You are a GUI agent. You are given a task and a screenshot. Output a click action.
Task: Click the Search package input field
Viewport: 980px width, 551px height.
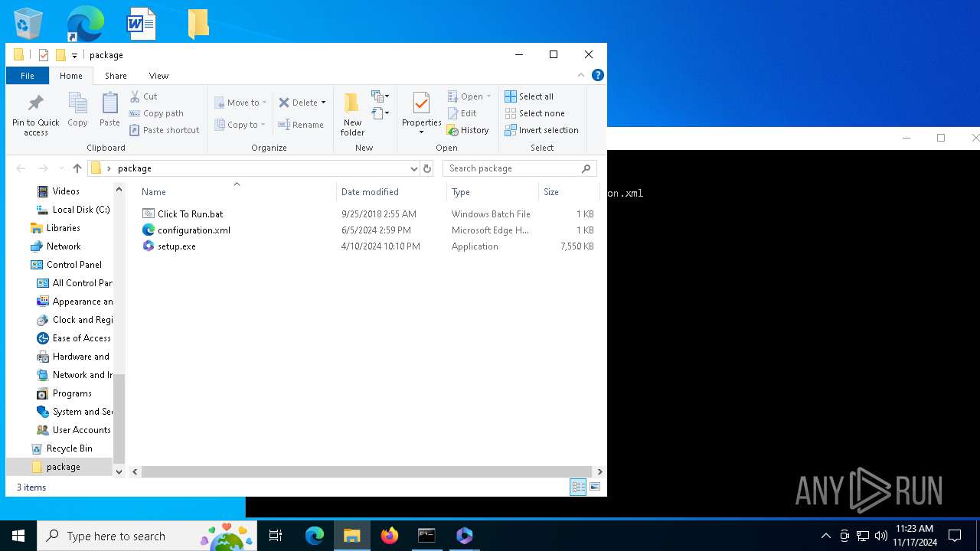(x=519, y=168)
